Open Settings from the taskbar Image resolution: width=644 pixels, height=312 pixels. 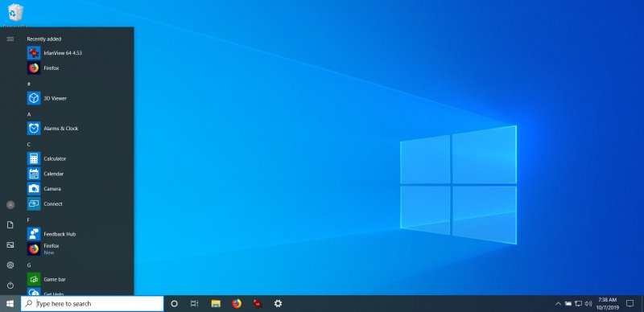[278, 304]
